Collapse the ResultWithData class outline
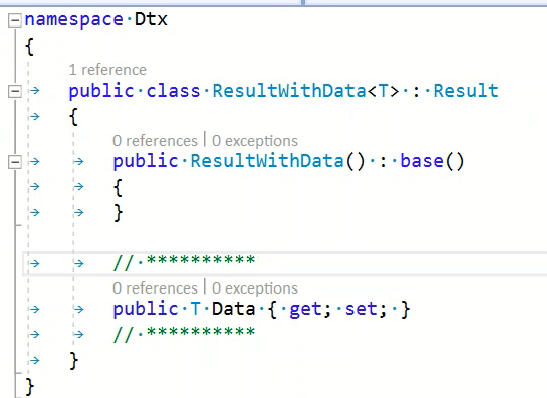The height and width of the screenshot is (398, 547). pyautogui.click(x=15, y=91)
